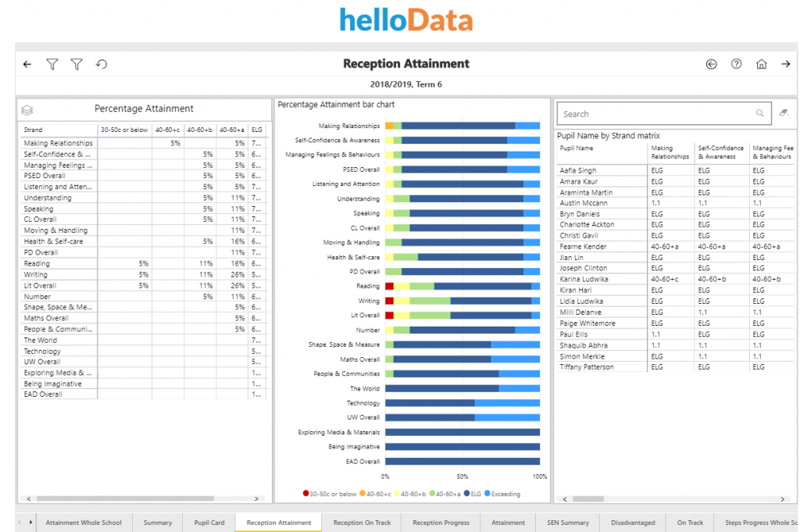Open the SEN Summary tab
This screenshot has height=532, width=800.
click(567, 523)
